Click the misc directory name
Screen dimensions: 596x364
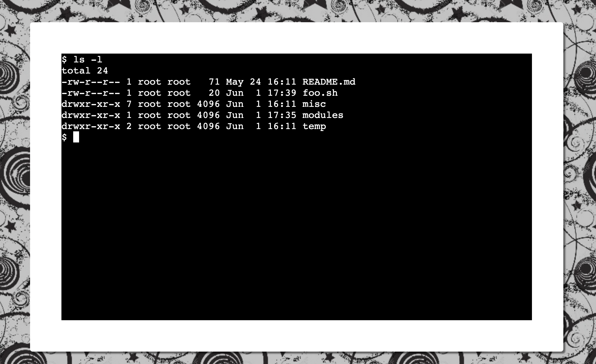click(314, 104)
